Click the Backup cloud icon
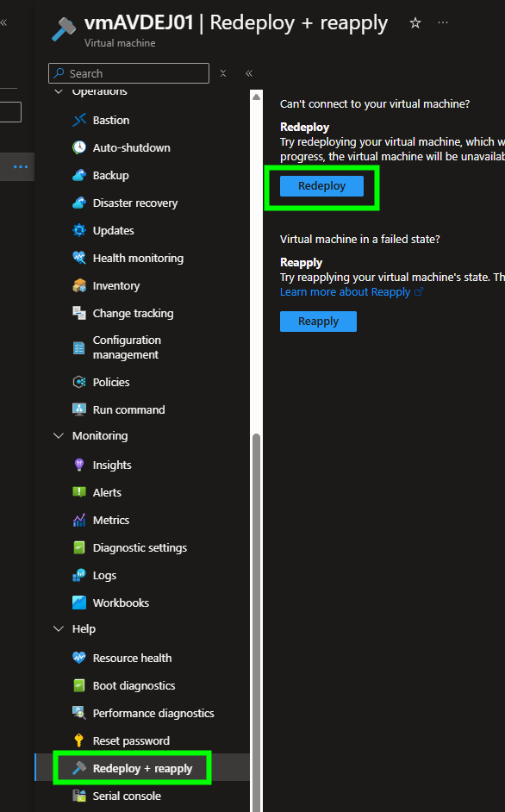Viewport: 505px width, 812px height. 79,175
